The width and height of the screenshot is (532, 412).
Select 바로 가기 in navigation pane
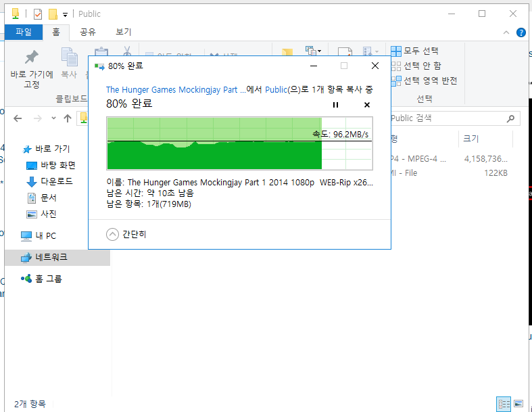click(x=46, y=149)
